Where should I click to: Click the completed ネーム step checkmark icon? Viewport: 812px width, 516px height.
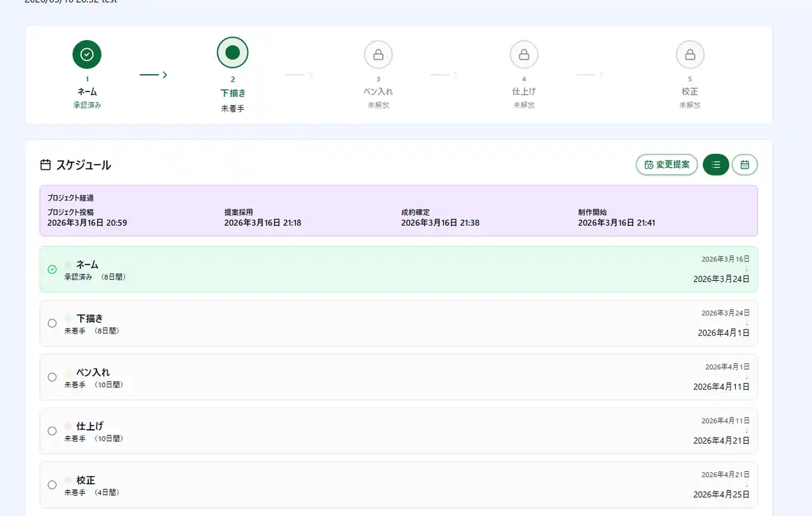[x=87, y=55]
